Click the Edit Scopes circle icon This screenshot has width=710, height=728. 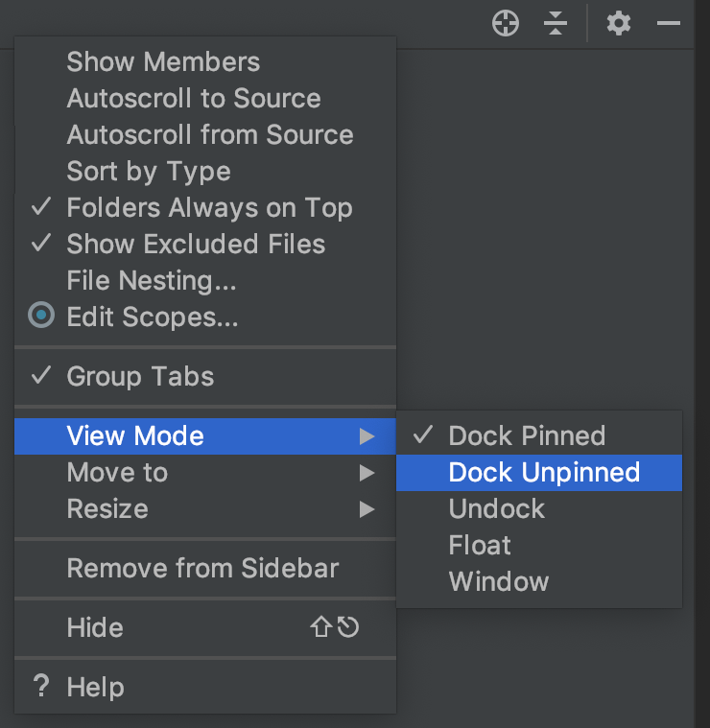[x=41, y=316]
